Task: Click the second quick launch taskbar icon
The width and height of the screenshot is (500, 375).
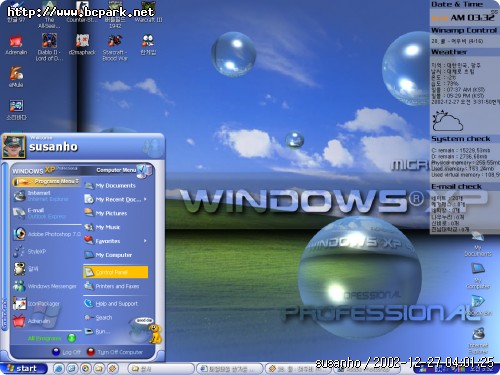Action: pos(72,368)
